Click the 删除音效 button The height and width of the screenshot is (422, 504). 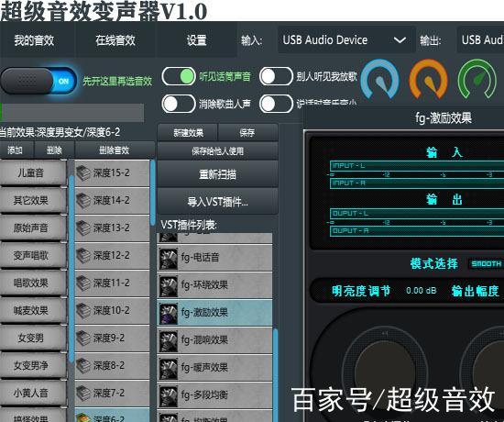point(115,150)
